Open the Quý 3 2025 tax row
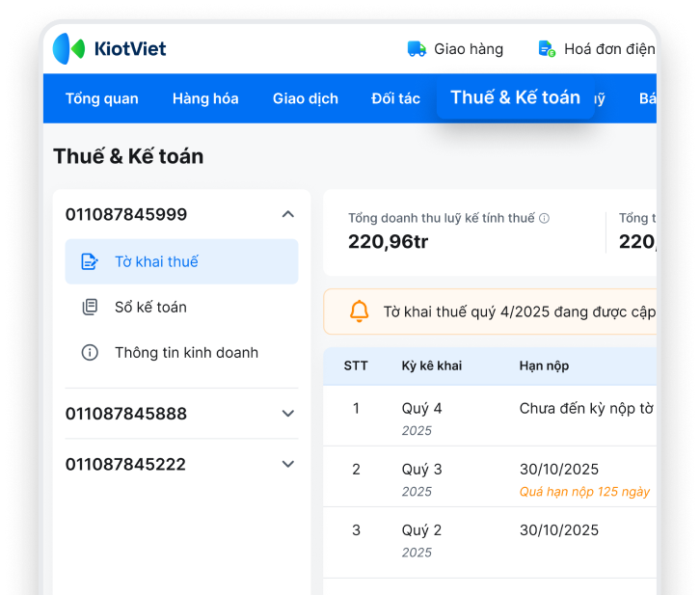Screen dimensions: 700x595 click(x=421, y=470)
